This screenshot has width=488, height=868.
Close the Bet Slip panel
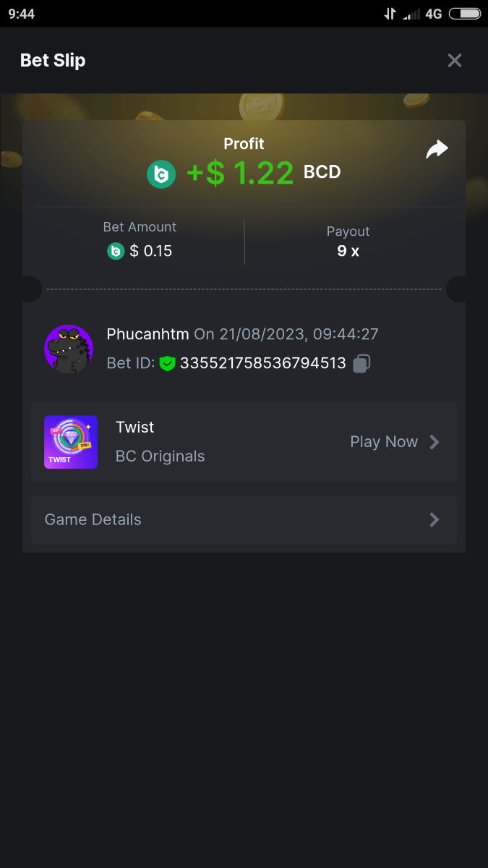coord(454,61)
